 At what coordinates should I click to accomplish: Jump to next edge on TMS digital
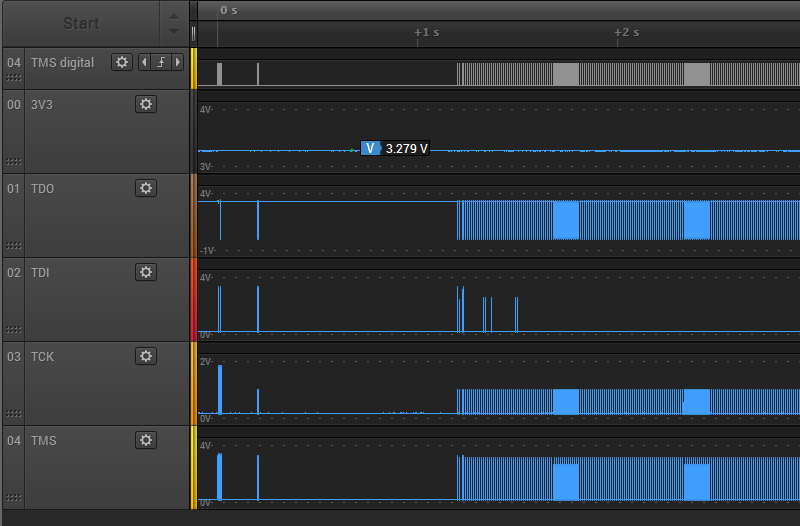[x=178, y=62]
